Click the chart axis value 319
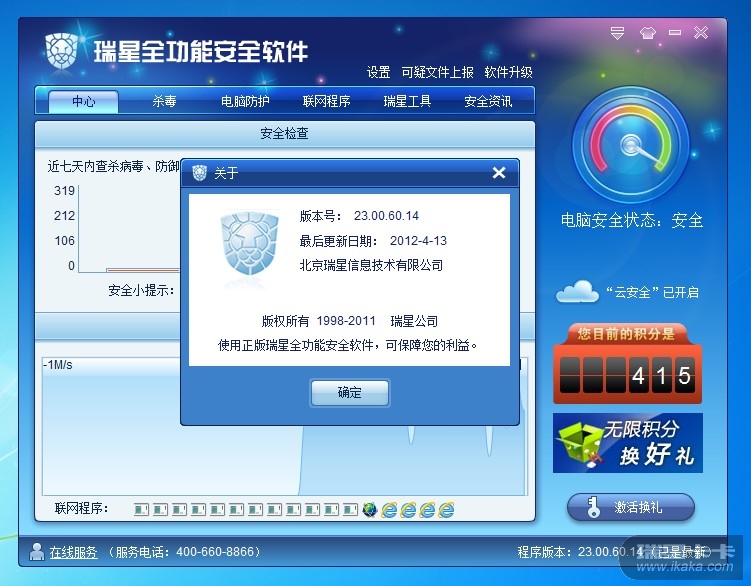Image resolution: width=751 pixels, height=586 pixels. 64,191
